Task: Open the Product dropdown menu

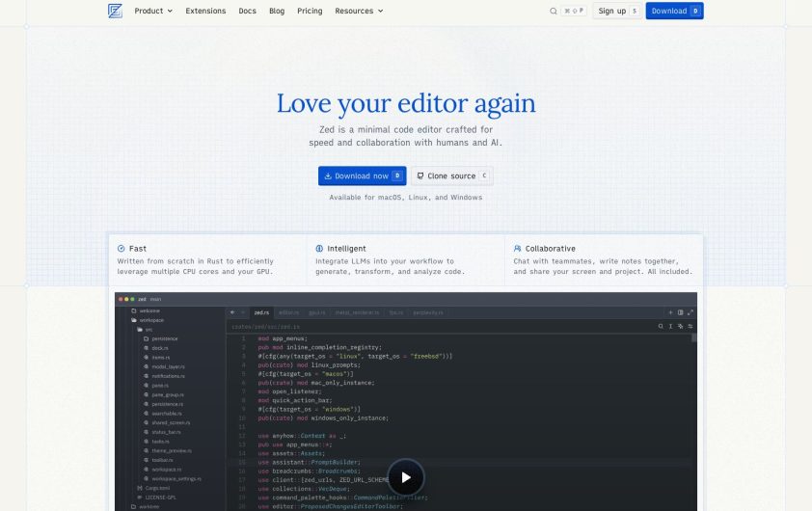Action: pyautogui.click(x=153, y=11)
